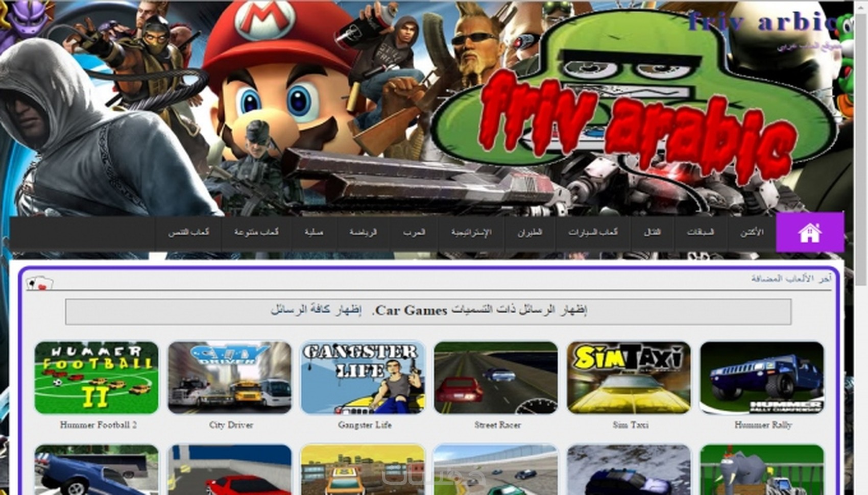Open the police car thumbnail in second row
This screenshot has width=868, height=495.
click(x=629, y=469)
